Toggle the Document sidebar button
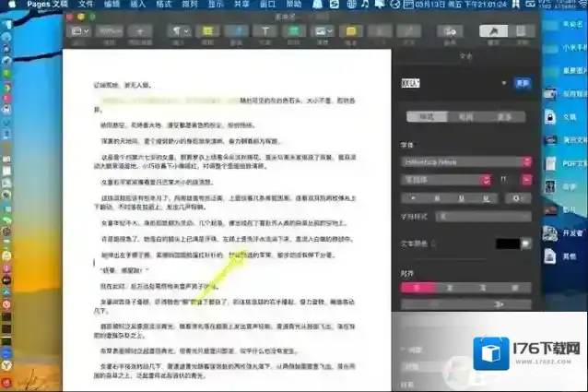 coord(522,31)
